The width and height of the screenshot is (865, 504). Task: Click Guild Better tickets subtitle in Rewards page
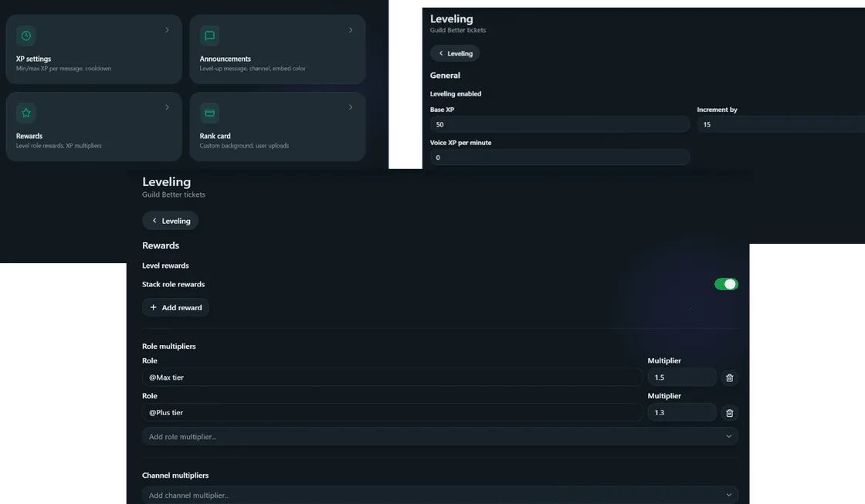tap(174, 194)
